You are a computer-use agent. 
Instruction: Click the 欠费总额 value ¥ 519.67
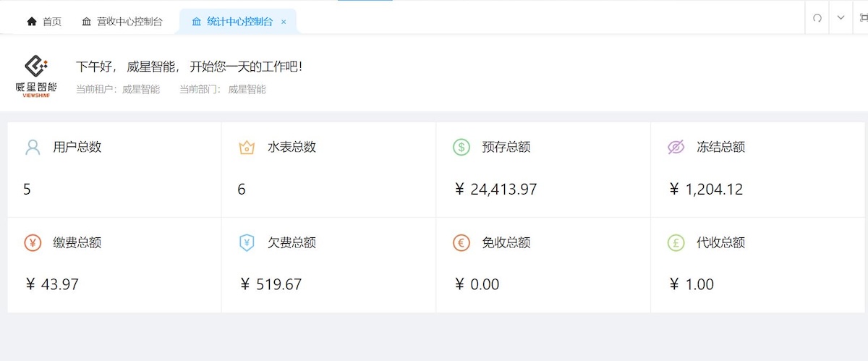coord(271,284)
